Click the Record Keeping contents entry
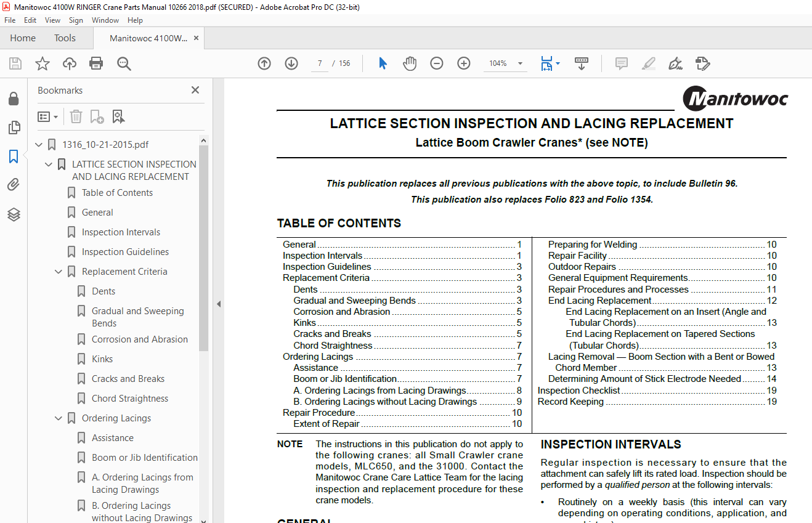The width and height of the screenshot is (812, 523). click(657, 402)
